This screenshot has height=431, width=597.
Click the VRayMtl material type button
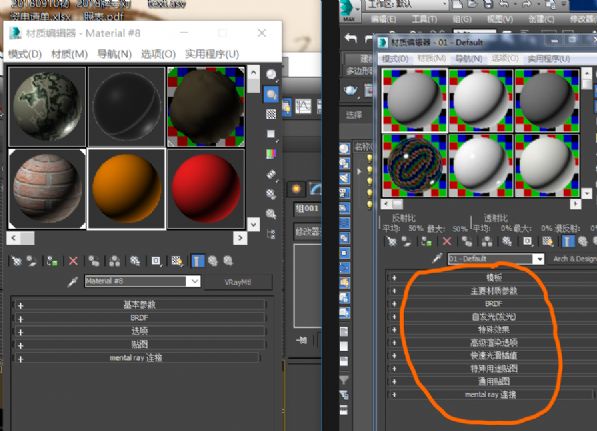tap(238, 282)
